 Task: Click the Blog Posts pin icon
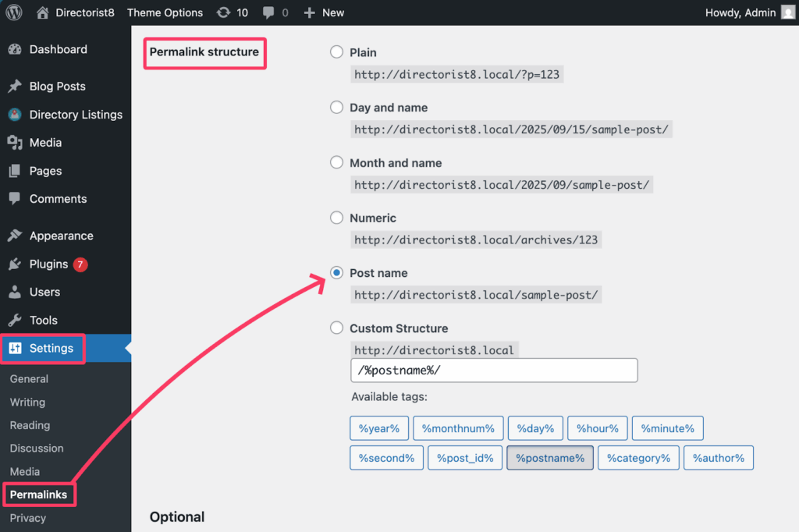pyautogui.click(x=15, y=86)
